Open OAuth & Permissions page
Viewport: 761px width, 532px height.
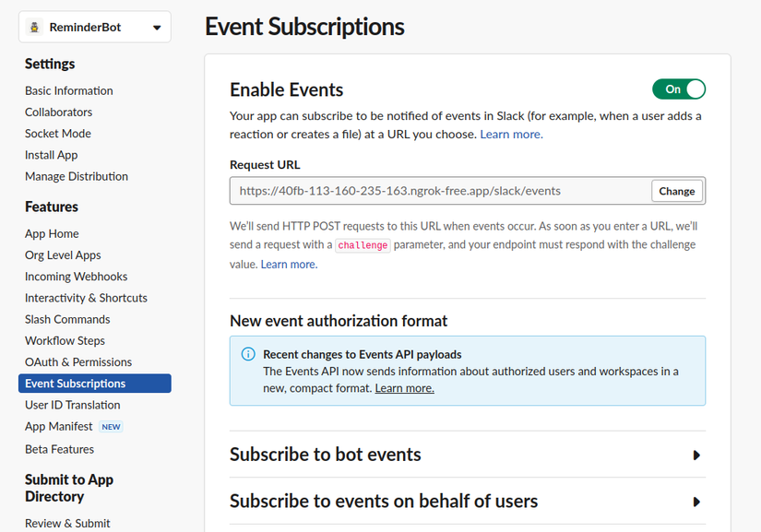click(78, 362)
